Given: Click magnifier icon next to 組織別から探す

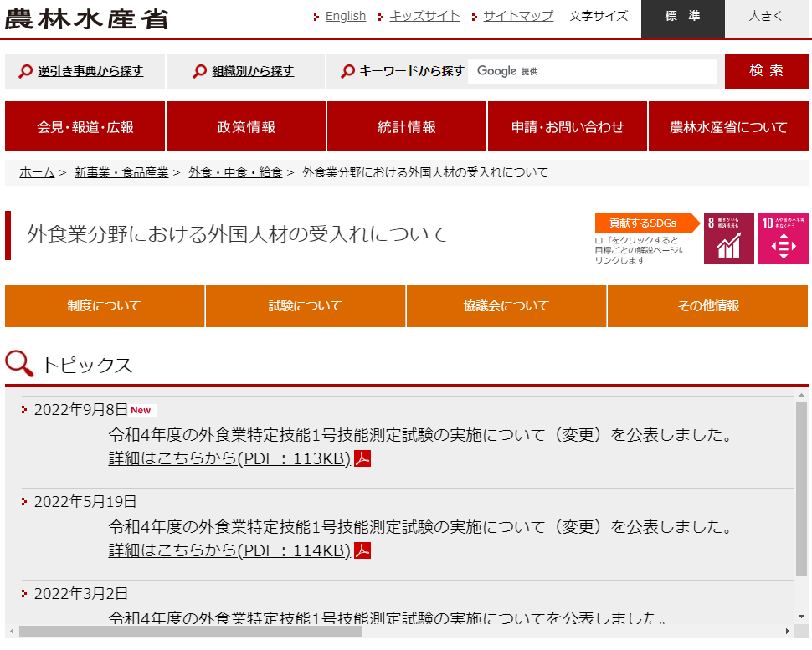Looking at the screenshot, I should click(x=199, y=72).
